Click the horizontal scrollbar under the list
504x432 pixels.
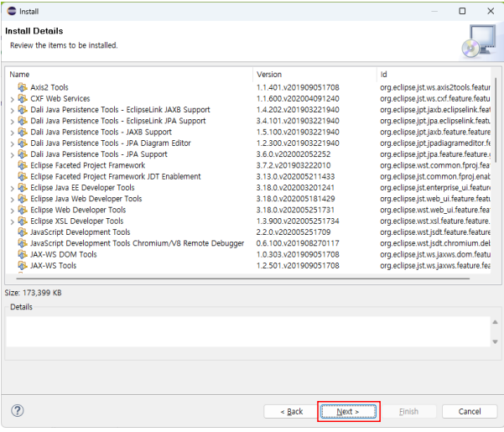[242, 278]
